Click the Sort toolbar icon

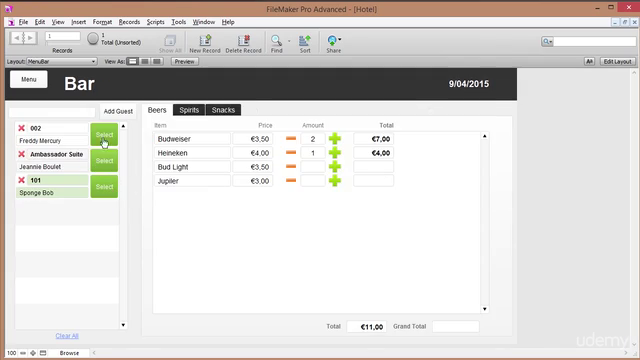(305, 40)
